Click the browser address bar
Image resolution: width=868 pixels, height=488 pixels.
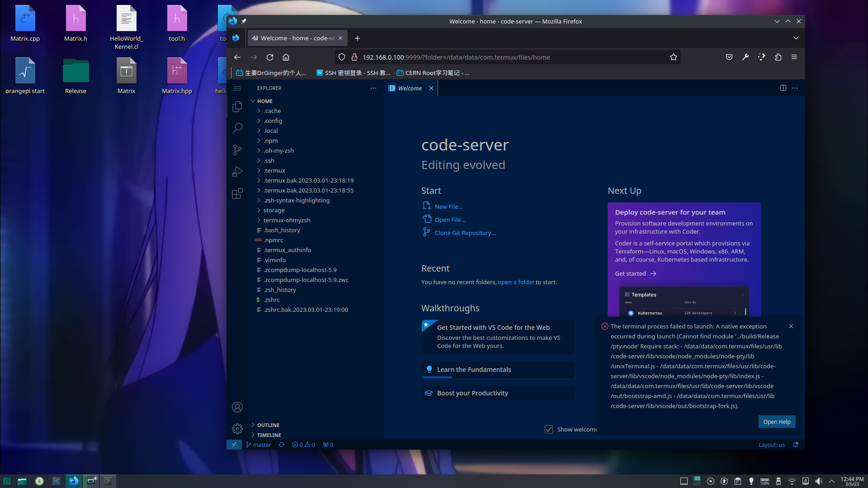click(497, 57)
